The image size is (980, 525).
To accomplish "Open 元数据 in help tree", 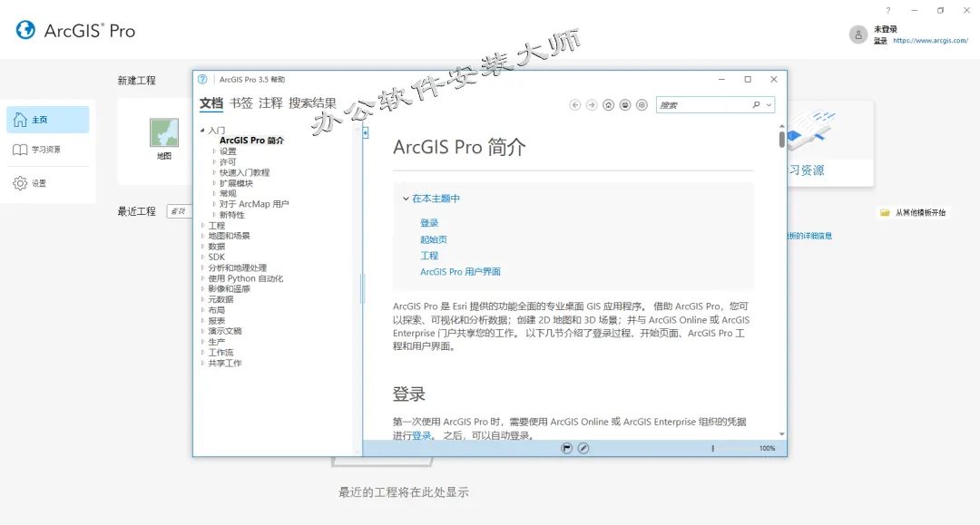I will point(220,299).
